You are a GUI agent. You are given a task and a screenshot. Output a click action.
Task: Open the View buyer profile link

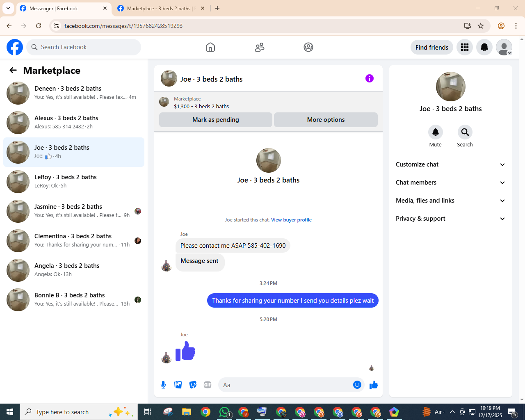291,220
